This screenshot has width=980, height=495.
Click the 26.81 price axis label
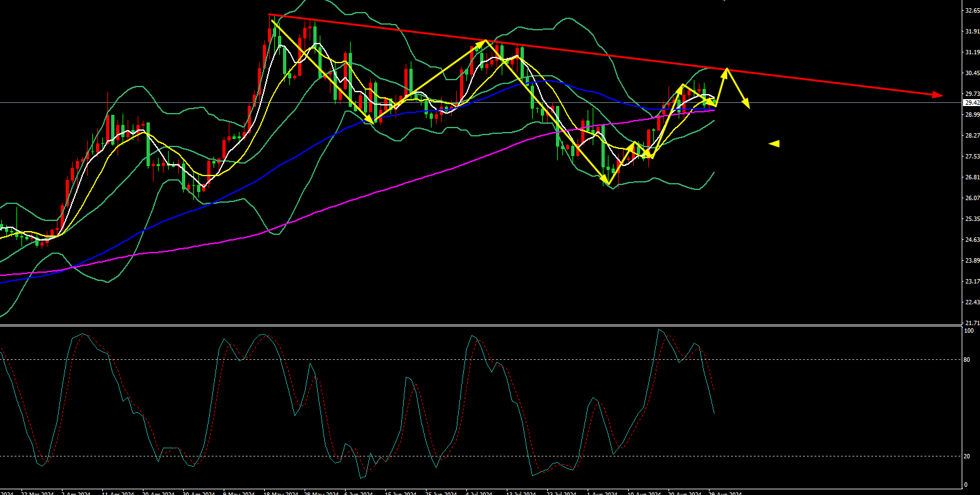[x=972, y=177]
